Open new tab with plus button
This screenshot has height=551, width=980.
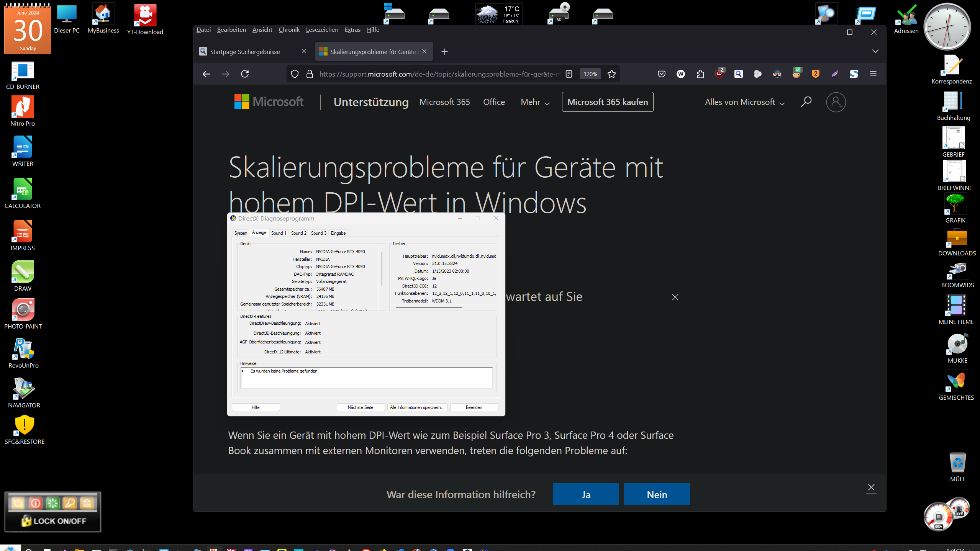(444, 52)
